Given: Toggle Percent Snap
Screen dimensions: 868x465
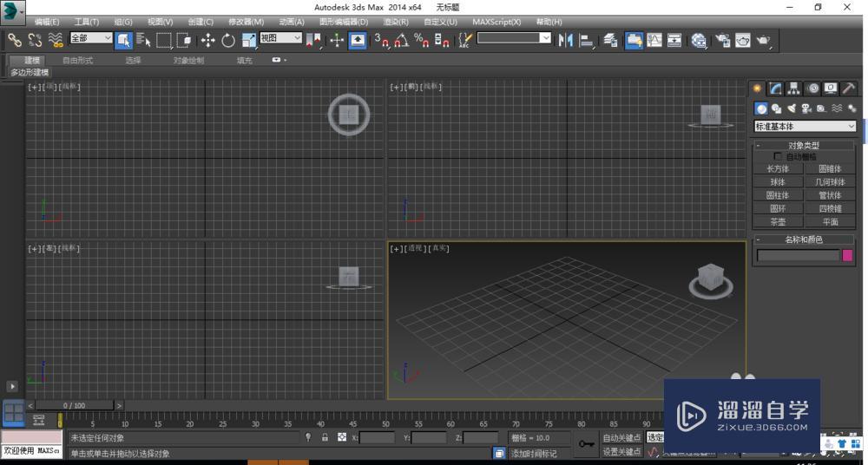Looking at the screenshot, I should click(x=423, y=40).
